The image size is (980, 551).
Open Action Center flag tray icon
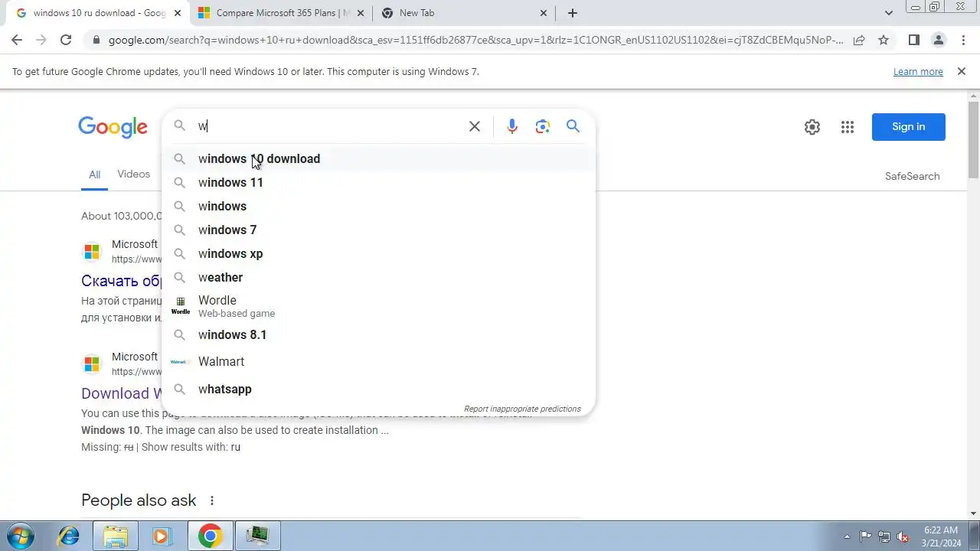coord(865,536)
